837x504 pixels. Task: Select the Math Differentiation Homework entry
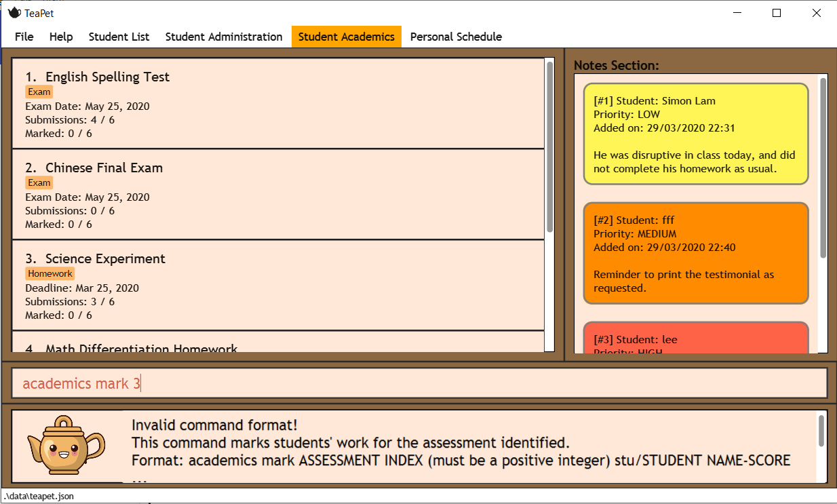click(278, 342)
